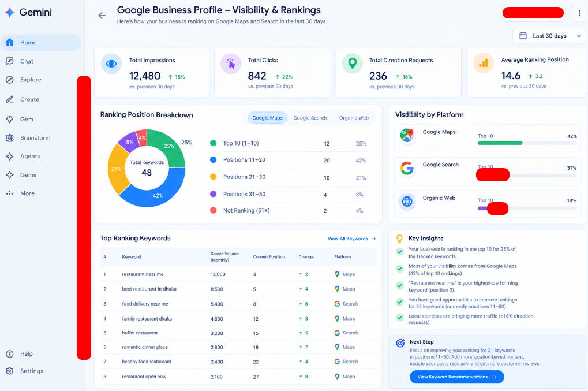Click the Total Keywords 48 center label
Image resolution: width=588 pixels, height=391 pixels.
[147, 169]
